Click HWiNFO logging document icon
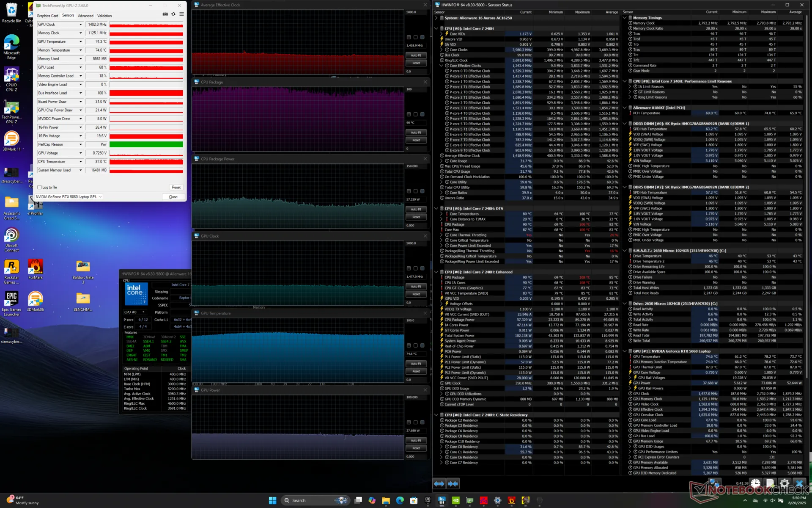 click(770, 483)
